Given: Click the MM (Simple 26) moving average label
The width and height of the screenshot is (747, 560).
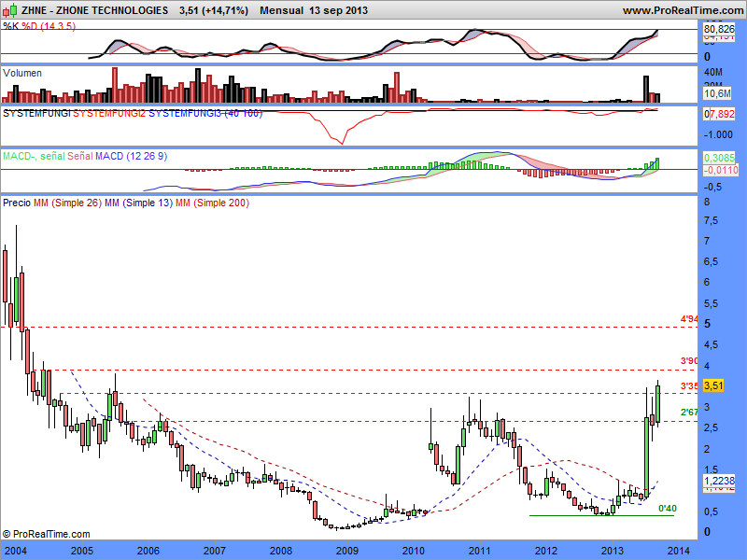Looking at the screenshot, I should pos(67,203).
